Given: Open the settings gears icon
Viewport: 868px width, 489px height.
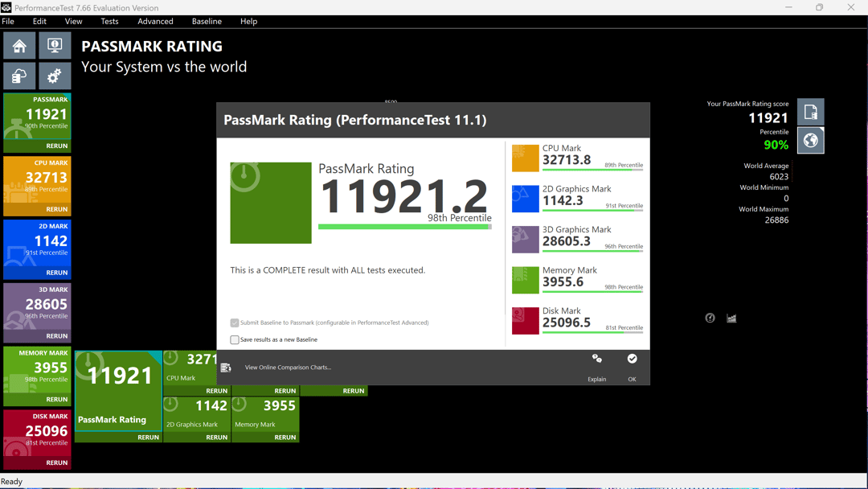Looking at the screenshot, I should pyautogui.click(x=55, y=76).
